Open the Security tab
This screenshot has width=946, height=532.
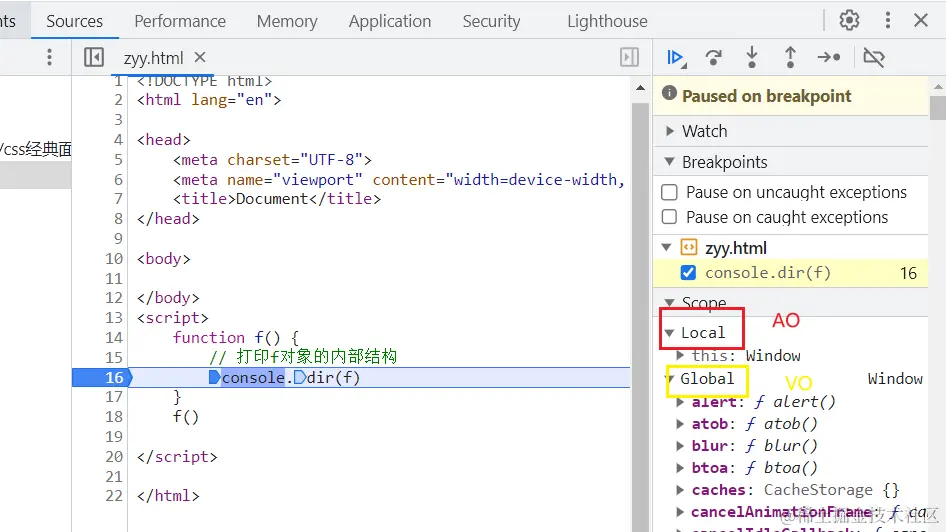(x=491, y=21)
